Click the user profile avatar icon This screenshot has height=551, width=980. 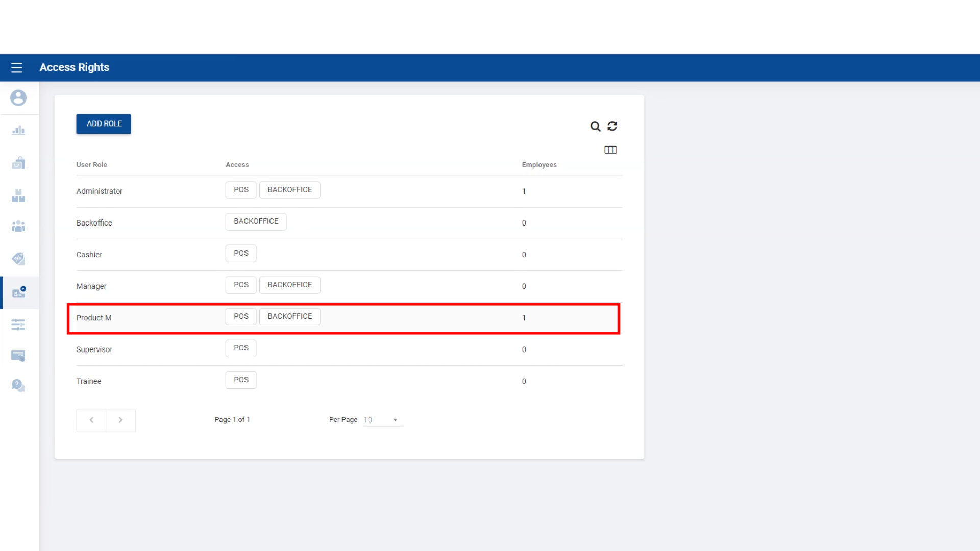coord(18,97)
